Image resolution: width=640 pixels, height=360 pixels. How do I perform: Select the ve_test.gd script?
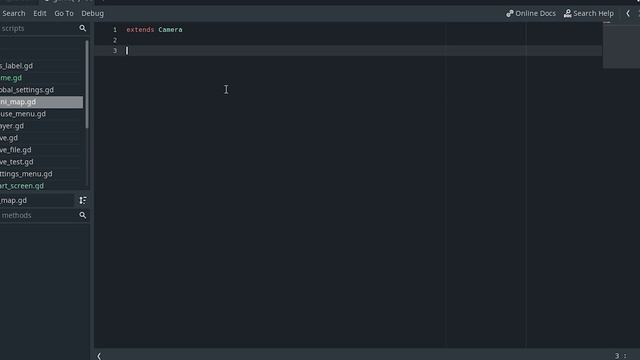[x=41, y=162]
